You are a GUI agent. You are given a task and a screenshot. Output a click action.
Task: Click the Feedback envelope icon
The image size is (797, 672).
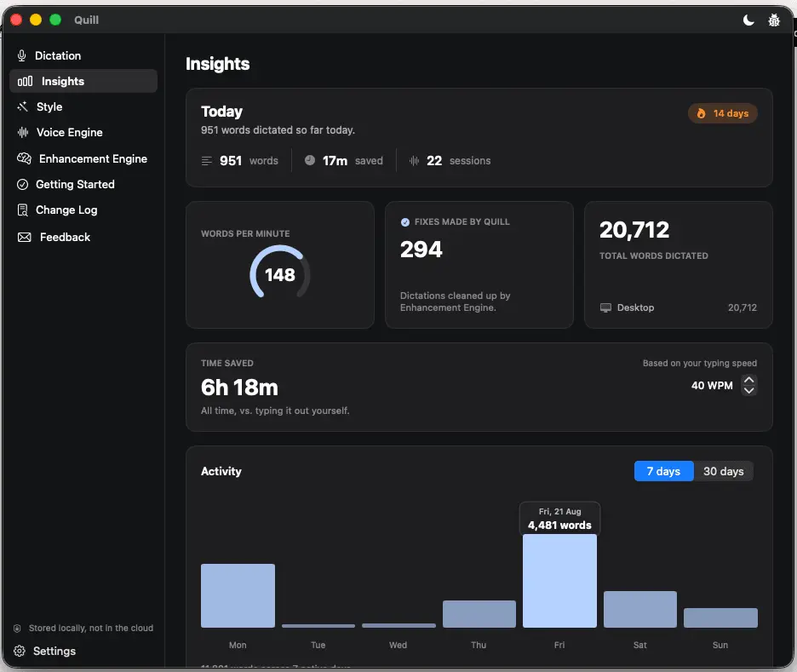(x=25, y=238)
